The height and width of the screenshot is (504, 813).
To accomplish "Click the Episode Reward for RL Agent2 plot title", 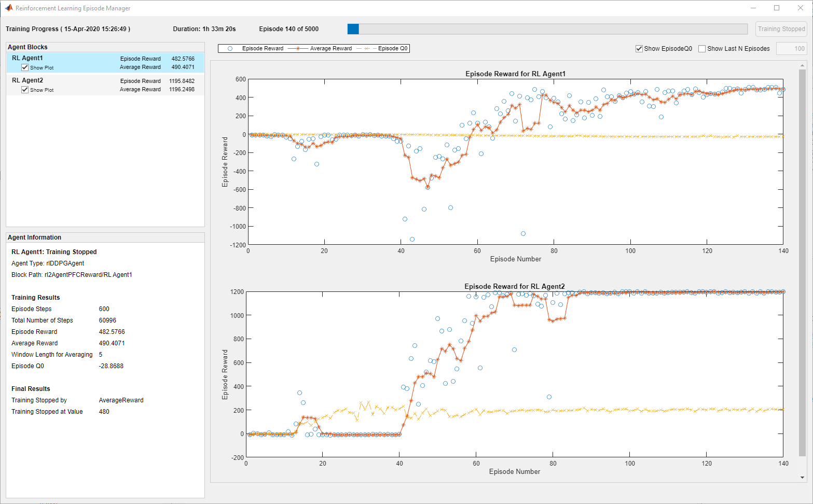I will (515, 286).
